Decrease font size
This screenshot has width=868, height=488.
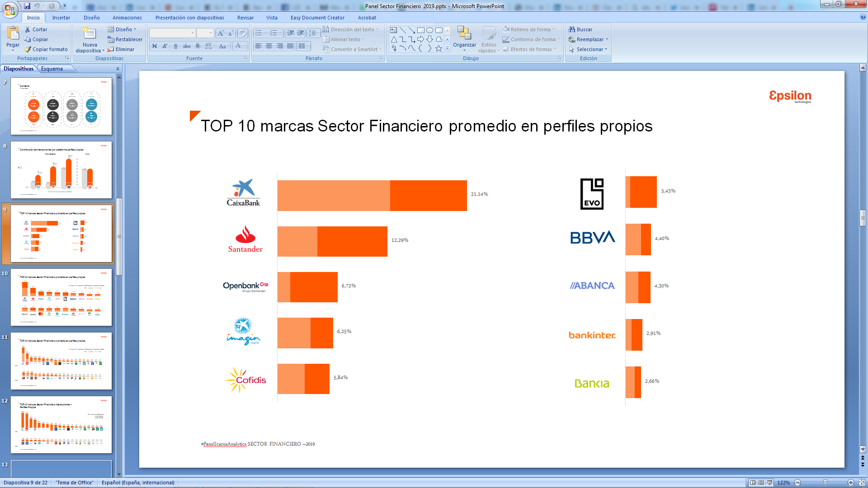point(230,33)
